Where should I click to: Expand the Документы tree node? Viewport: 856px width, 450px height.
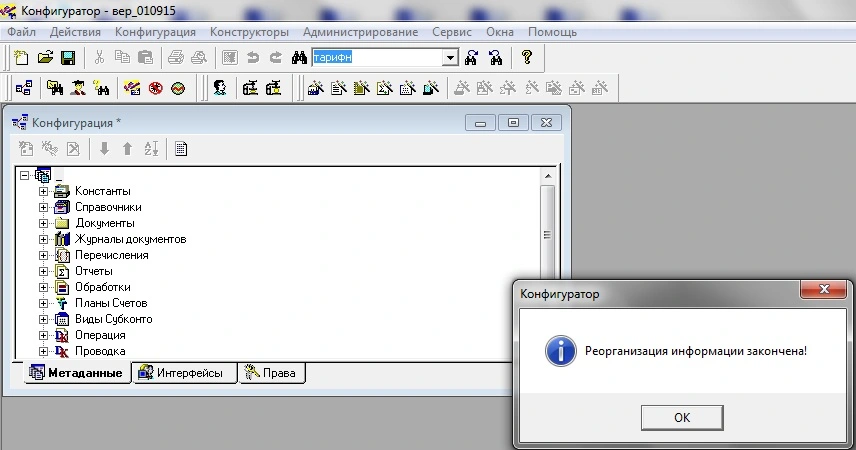click(43, 223)
